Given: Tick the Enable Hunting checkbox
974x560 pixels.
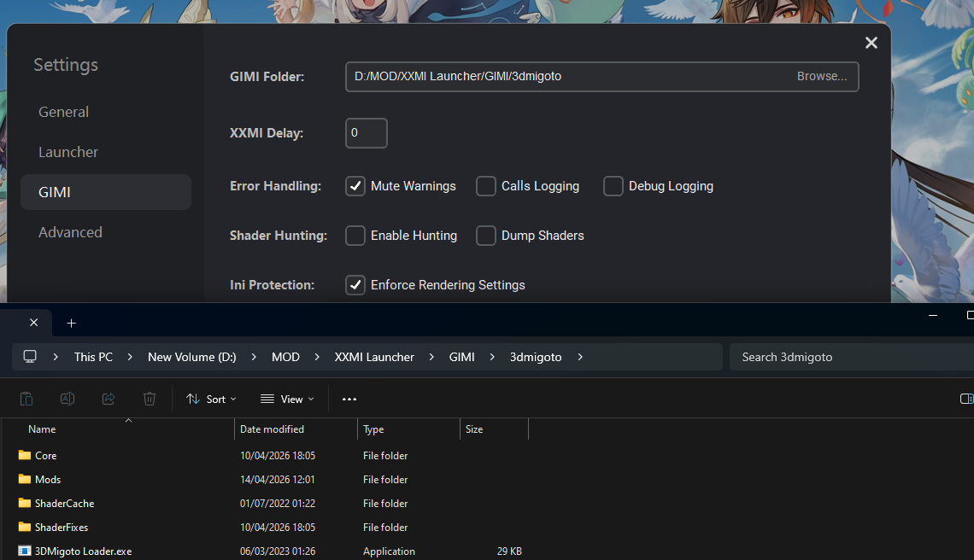Looking at the screenshot, I should (355, 236).
